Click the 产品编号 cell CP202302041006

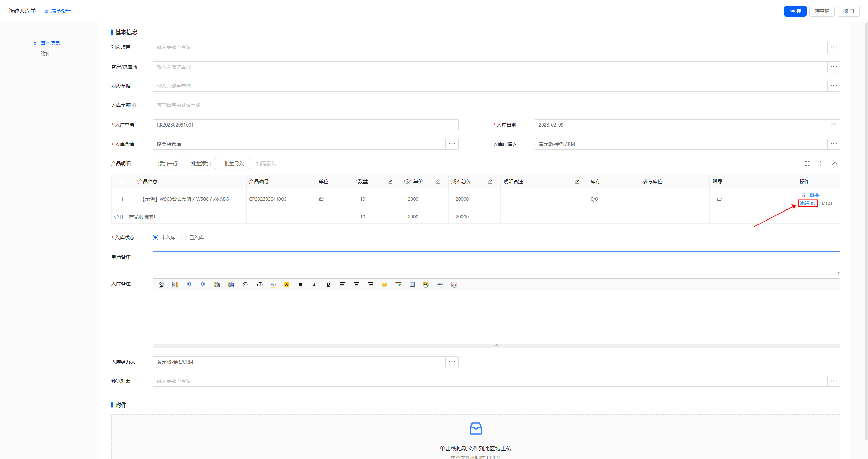(268, 199)
